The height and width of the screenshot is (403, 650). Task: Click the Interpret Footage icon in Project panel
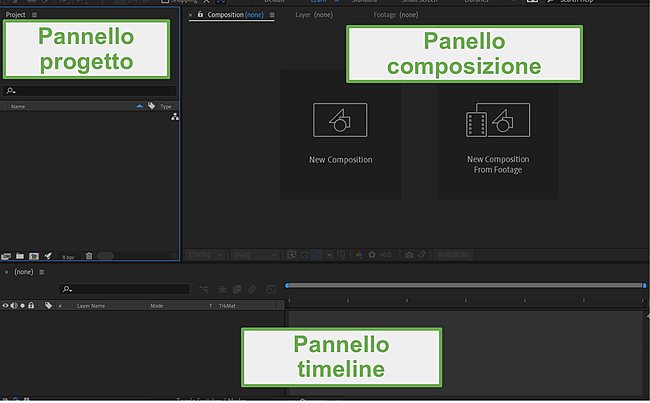[6, 256]
